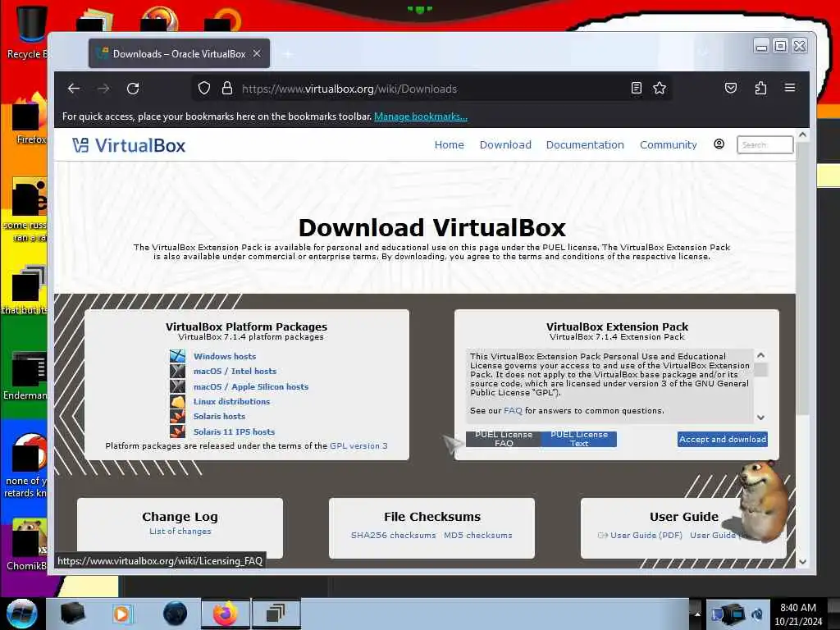Screen dimensions: 840x630
Task: Click page scrollbar up arrow
Action: click(x=802, y=135)
